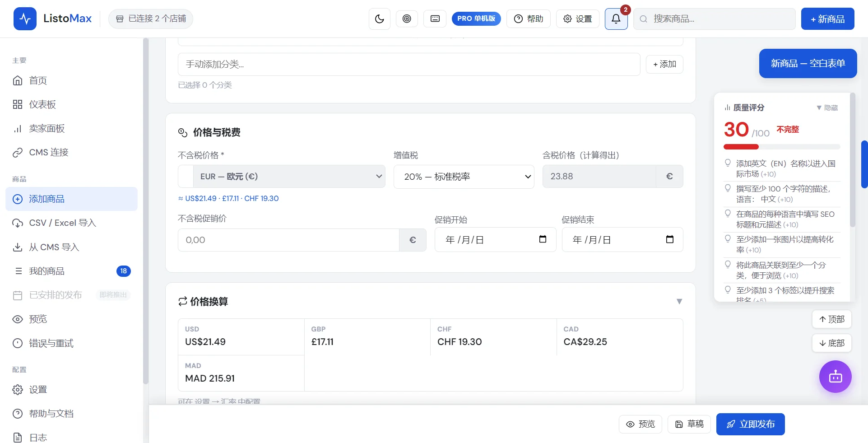Jump to 底部 of the form
The width and height of the screenshot is (868, 443).
[x=831, y=343]
